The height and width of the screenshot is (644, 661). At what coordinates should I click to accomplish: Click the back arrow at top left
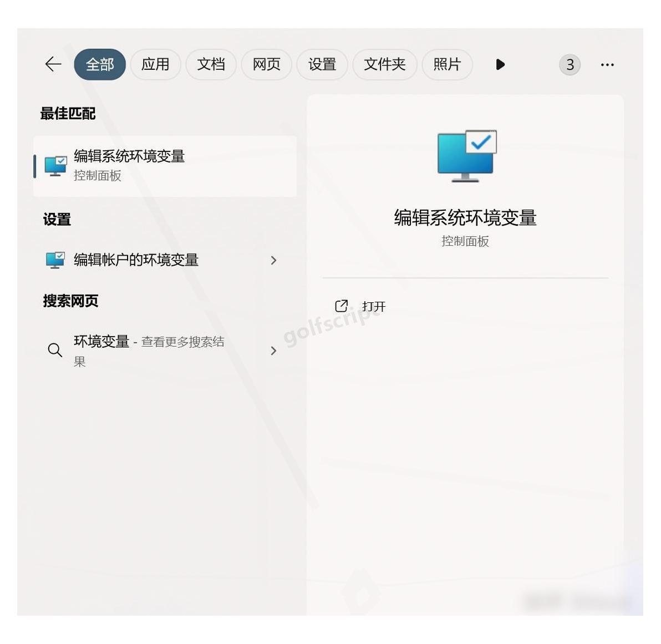pyautogui.click(x=53, y=64)
